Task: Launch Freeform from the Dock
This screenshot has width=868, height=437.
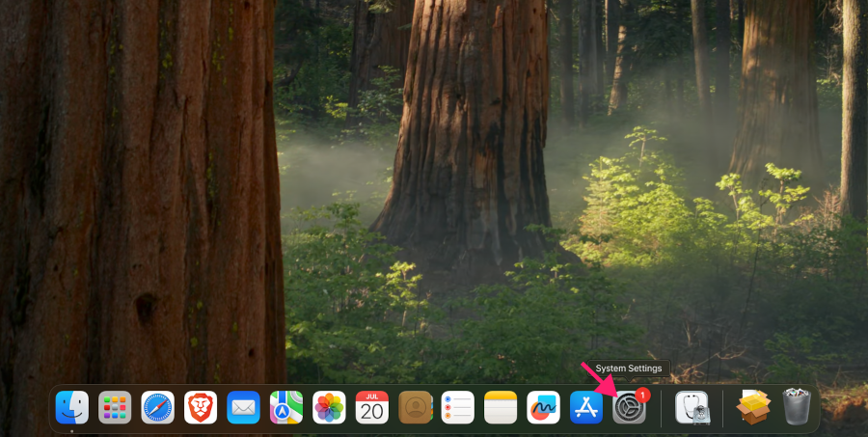Action: pos(544,407)
